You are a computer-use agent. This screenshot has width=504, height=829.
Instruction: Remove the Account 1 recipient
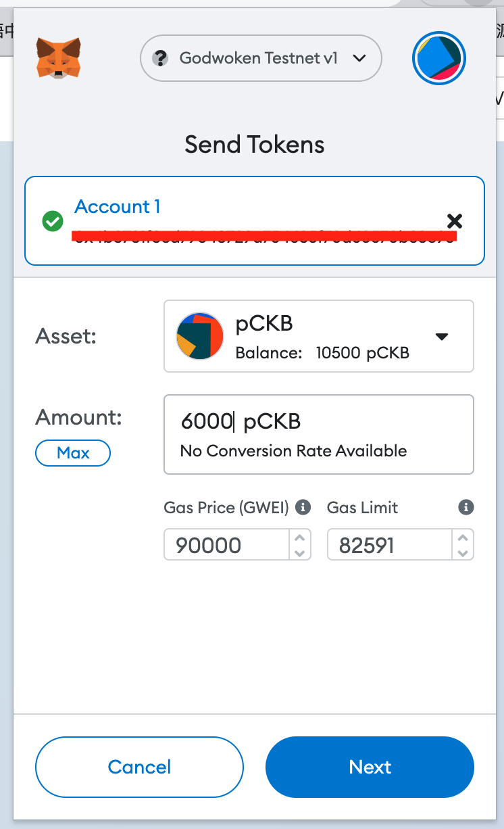455,220
